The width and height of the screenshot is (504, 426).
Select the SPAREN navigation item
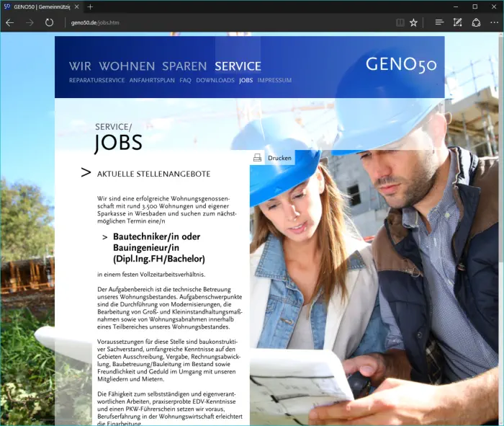click(184, 66)
